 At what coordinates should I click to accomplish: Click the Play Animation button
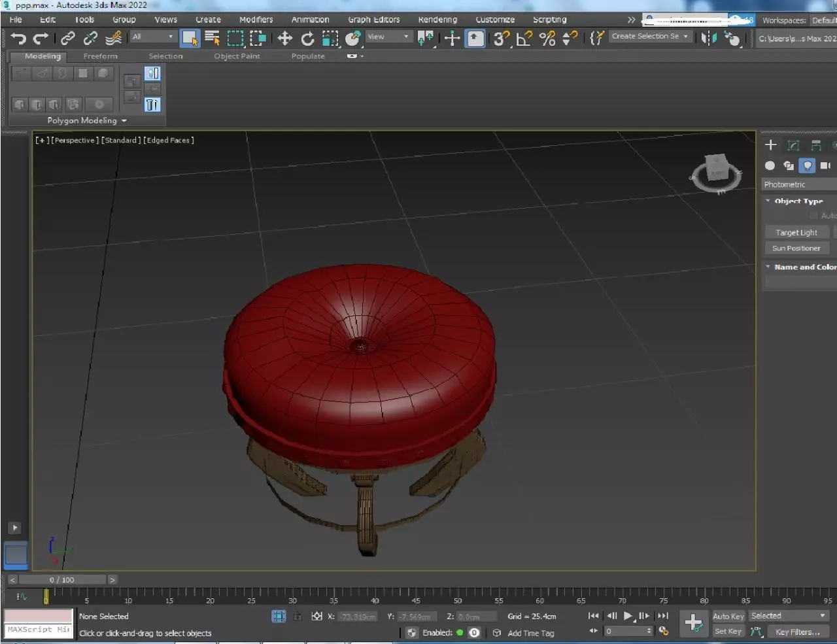tap(628, 615)
